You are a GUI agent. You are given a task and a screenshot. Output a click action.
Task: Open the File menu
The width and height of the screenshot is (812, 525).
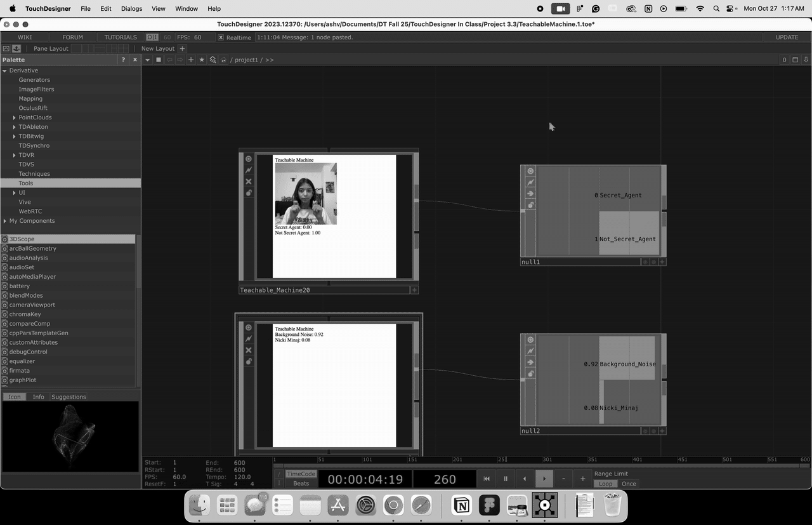(x=86, y=9)
